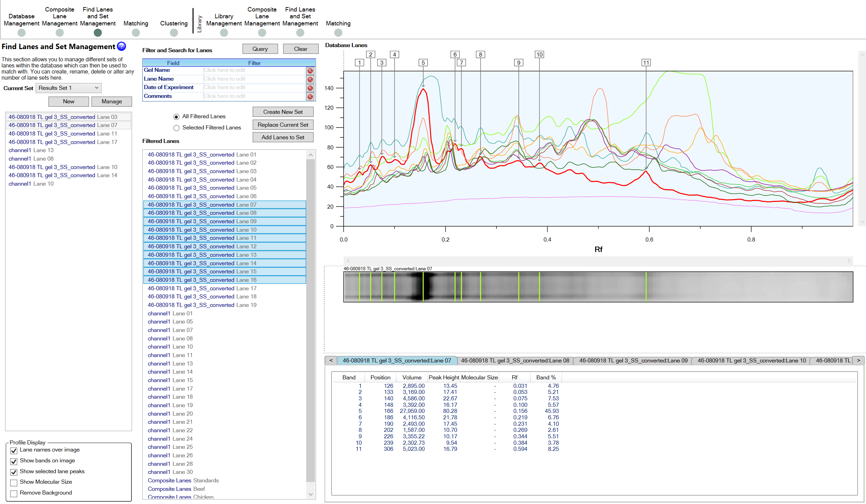Switch to Lane 08 band table tab
Viewport: 866px width, 504px height.
515,360
